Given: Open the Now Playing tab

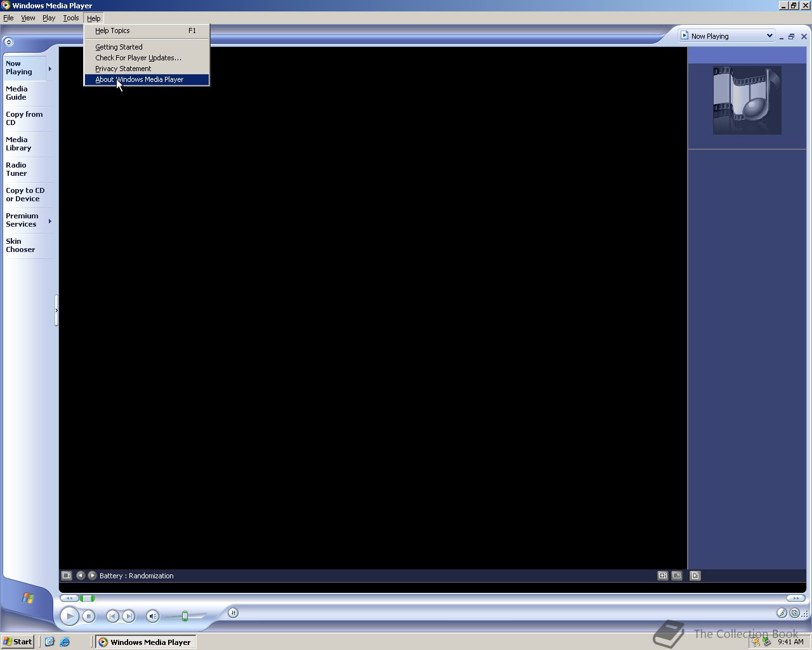Looking at the screenshot, I should tap(24, 68).
